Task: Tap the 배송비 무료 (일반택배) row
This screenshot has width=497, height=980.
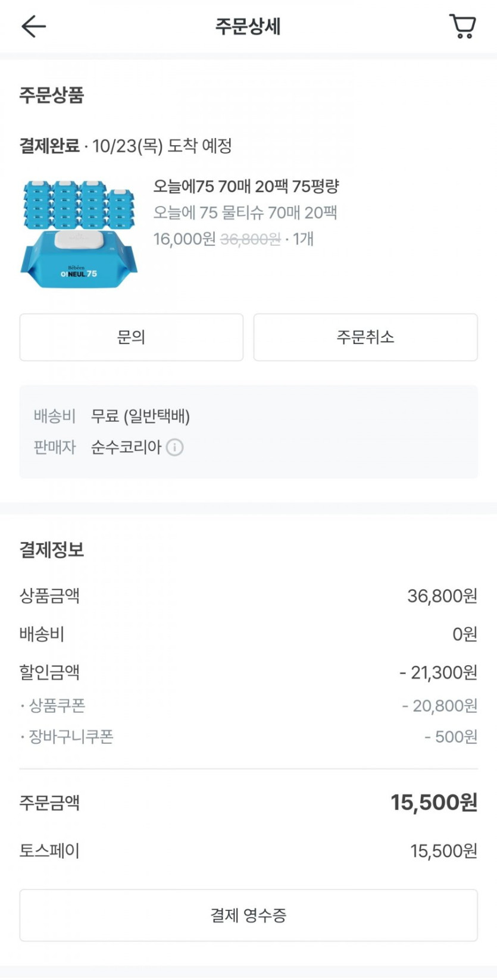Action: 140,417
